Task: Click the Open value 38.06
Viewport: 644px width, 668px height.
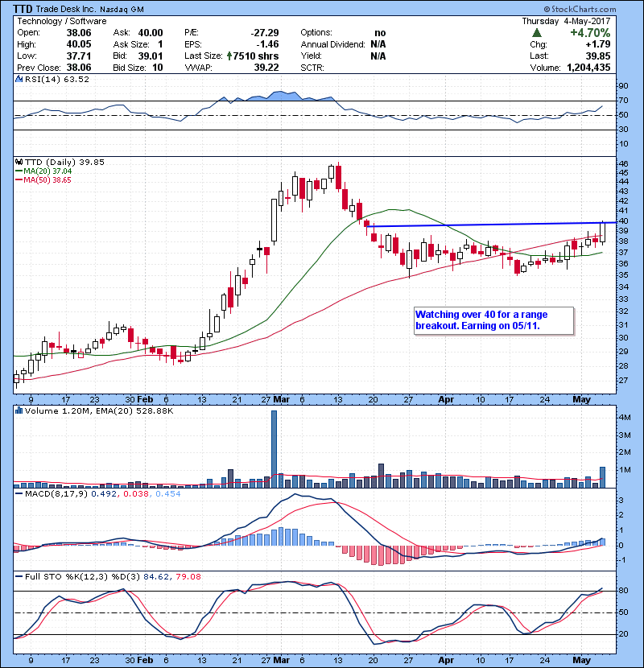Action: click(79, 33)
